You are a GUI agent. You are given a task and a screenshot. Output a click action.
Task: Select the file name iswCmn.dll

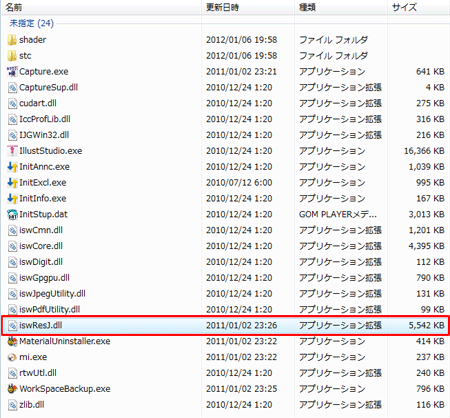41,230
